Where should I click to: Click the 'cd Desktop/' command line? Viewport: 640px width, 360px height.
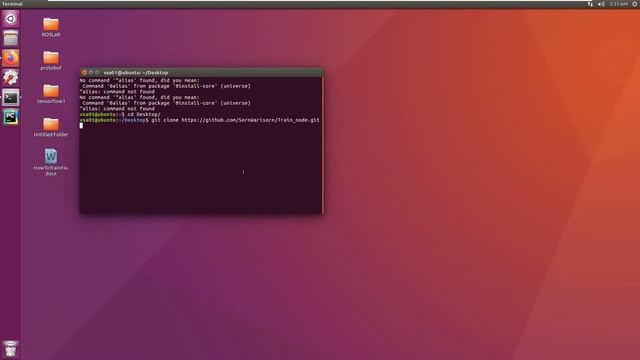(120, 114)
